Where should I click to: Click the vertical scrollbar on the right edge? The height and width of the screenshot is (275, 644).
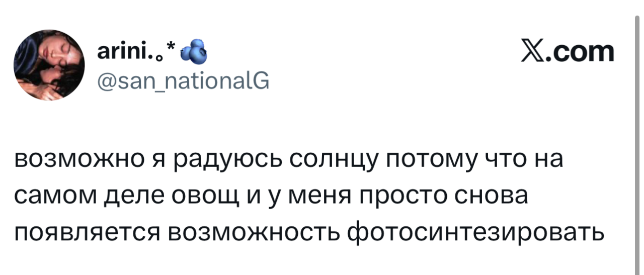point(636,146)
